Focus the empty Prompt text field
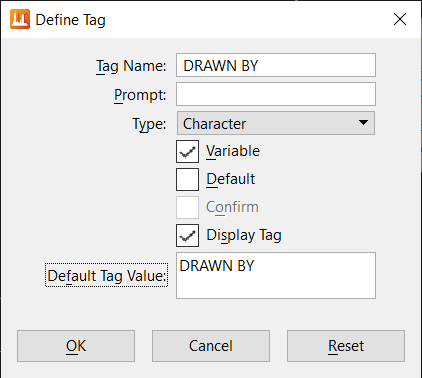 (276, 94)
